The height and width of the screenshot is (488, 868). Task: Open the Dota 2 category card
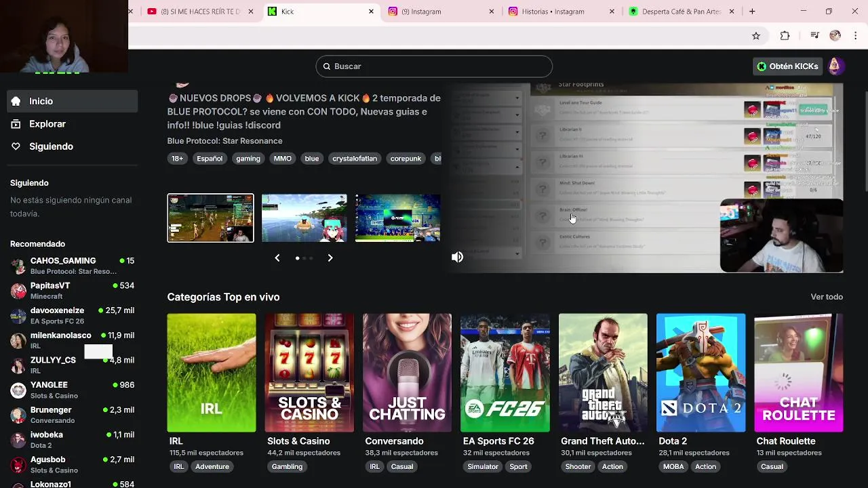pos(701,373)
